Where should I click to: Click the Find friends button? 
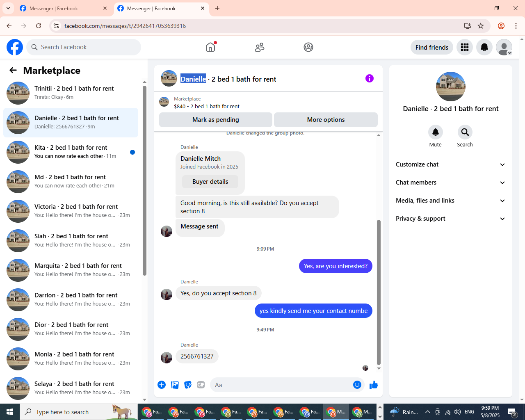pos(432,47)
